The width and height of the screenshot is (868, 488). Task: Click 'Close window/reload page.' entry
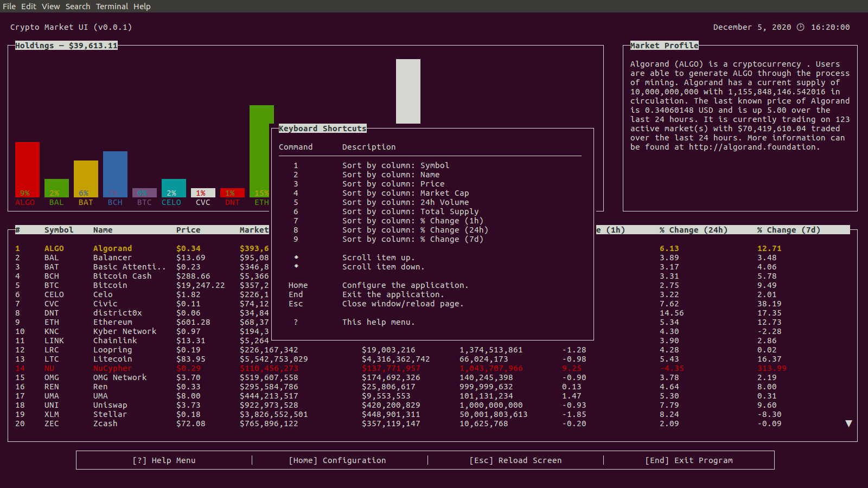tap(403, 304)
